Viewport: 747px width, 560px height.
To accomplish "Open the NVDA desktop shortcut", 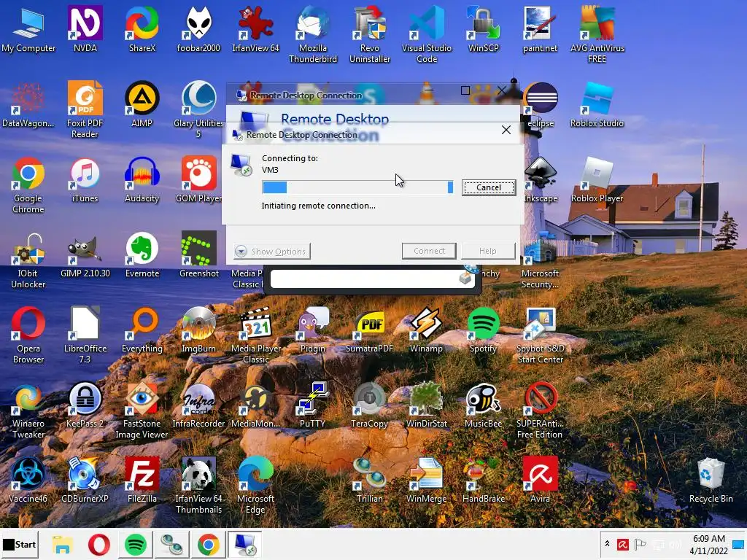I will [x=85, y=28].
